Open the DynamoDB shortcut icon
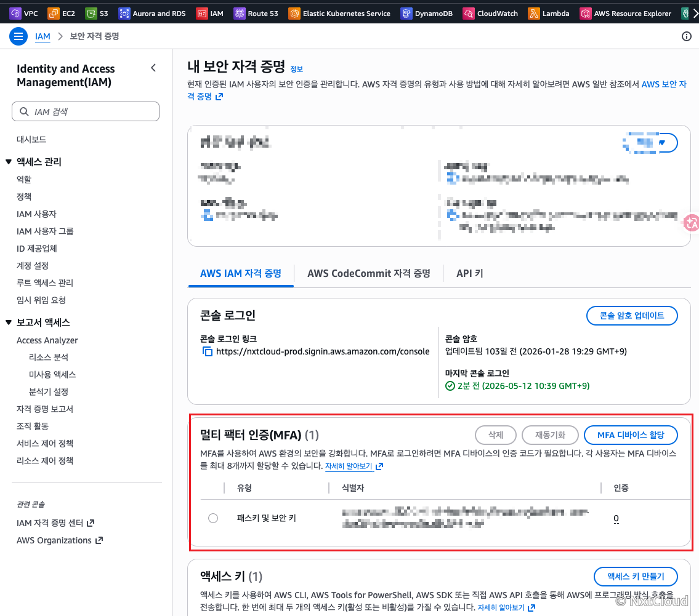Image resolution: width=699 pixels, height=616 pixels. tap(406, 14)
